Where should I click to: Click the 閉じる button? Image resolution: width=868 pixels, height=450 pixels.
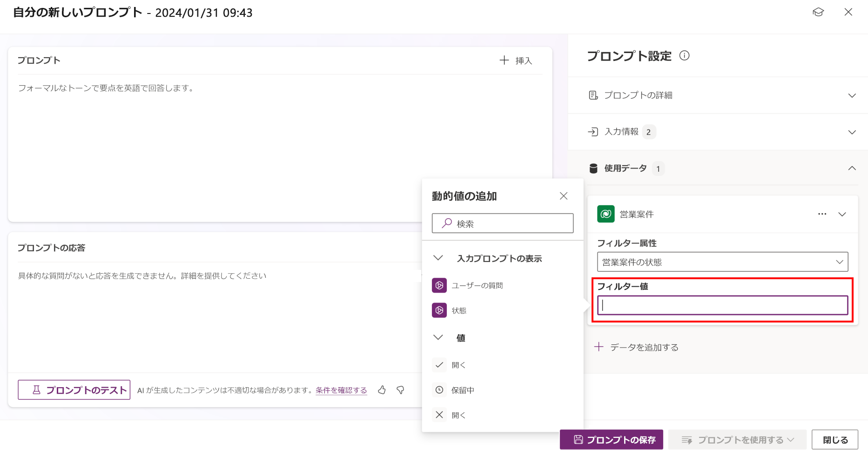pos(835,440)
